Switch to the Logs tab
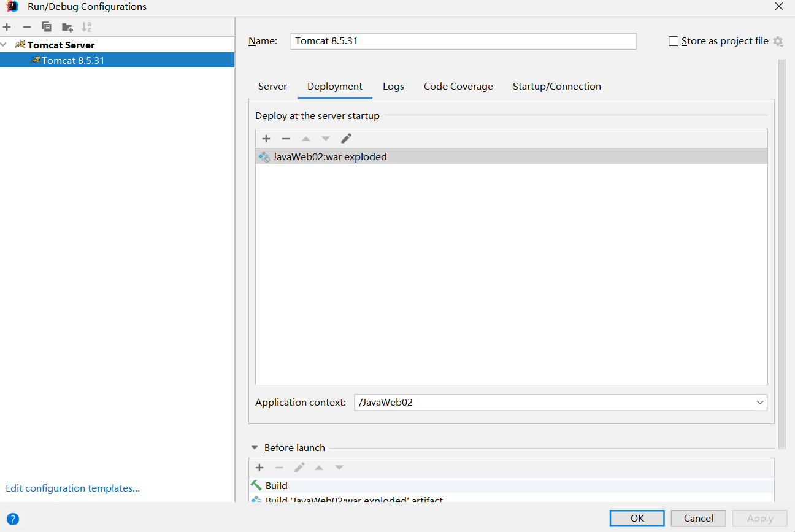Viewport: 795px width, 532px height. (393, 87)
